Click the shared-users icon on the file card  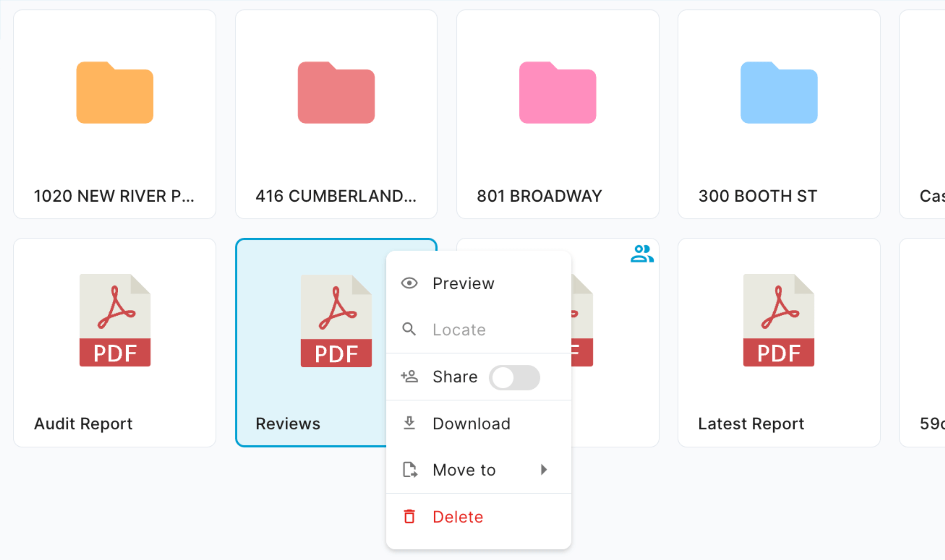click(642, 254)
